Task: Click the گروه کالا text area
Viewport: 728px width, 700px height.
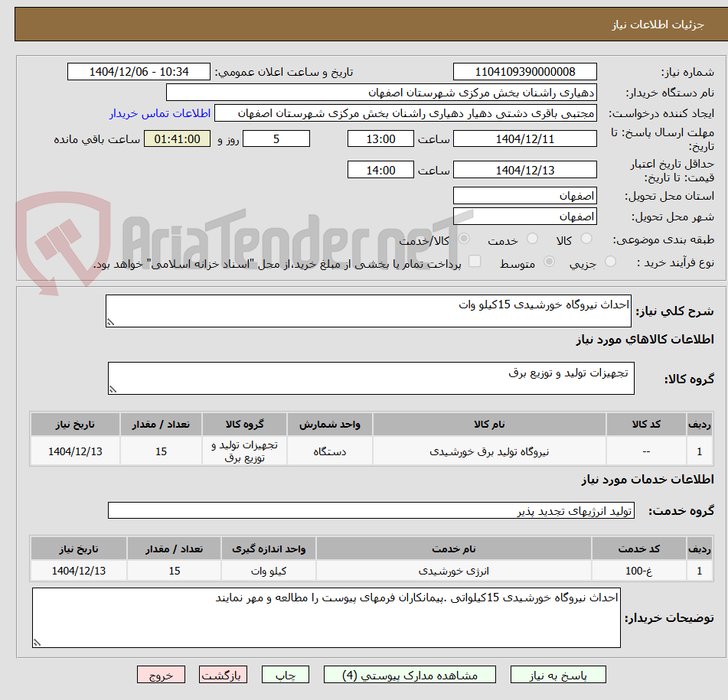Action: click(x=371, y=379)
